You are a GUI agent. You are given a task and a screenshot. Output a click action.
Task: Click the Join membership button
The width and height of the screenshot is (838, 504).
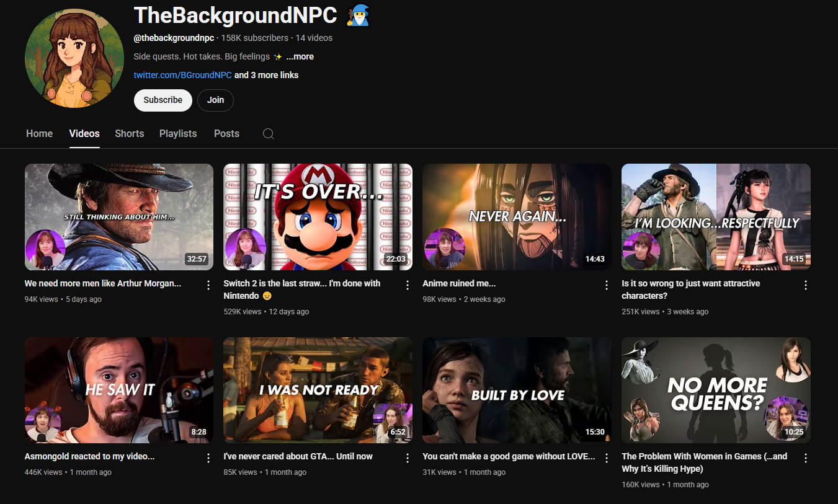click(215, 100)
